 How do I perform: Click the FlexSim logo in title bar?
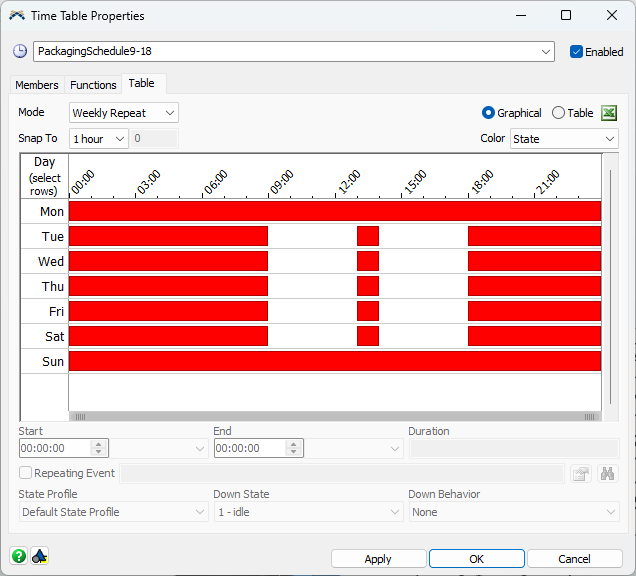18,16
